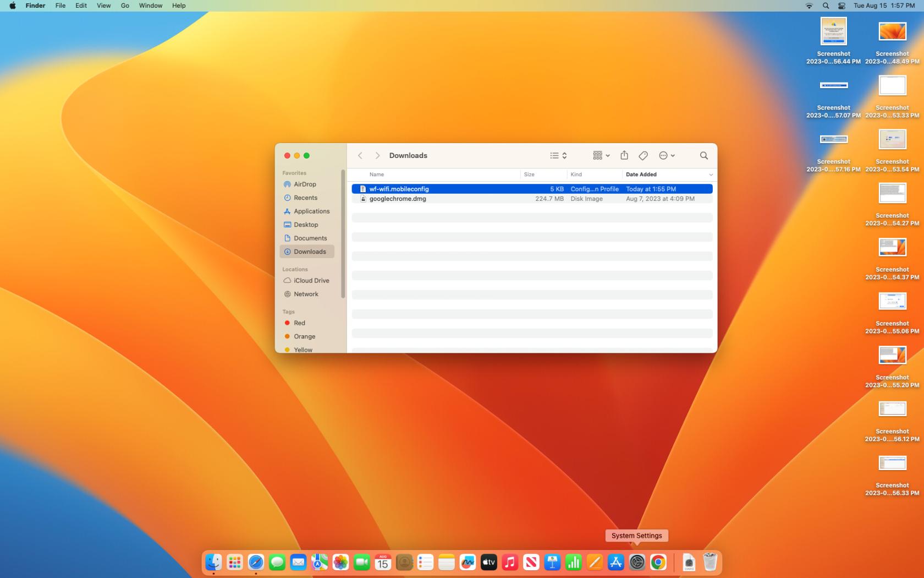Open the View menu in the menu bar
The image size is (924, 578).
click(103, 6)
